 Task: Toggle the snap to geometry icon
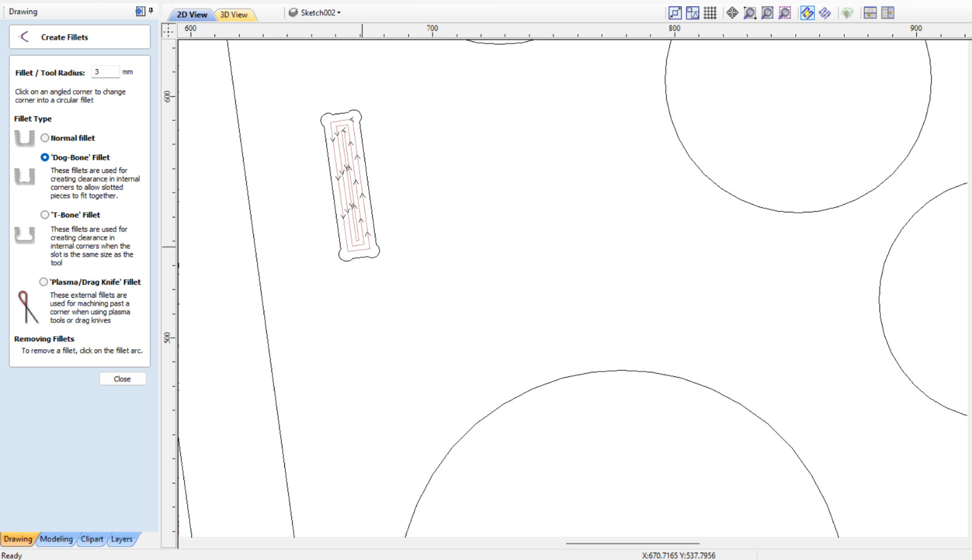[x=675, y=13]
